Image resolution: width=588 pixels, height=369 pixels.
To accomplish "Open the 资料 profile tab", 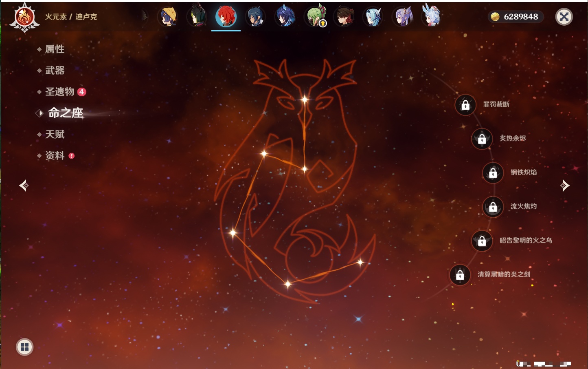I will coord(55,155).
